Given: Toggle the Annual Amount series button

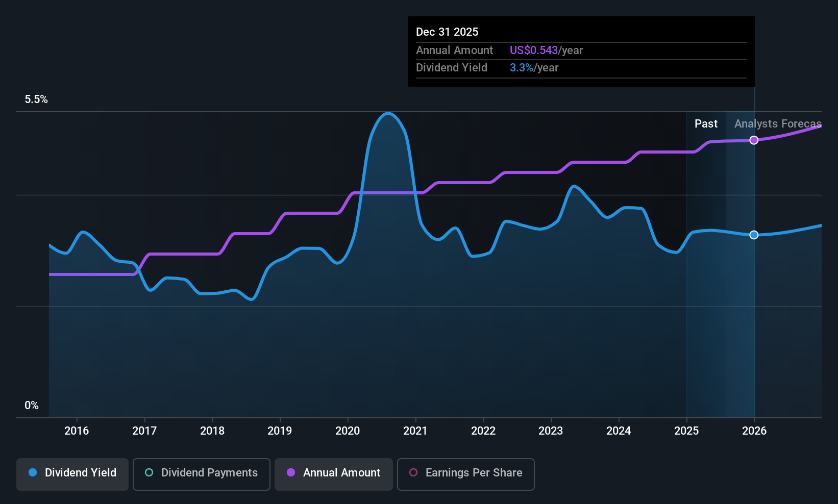Looking at the screenshot, I should coord(334,474).
